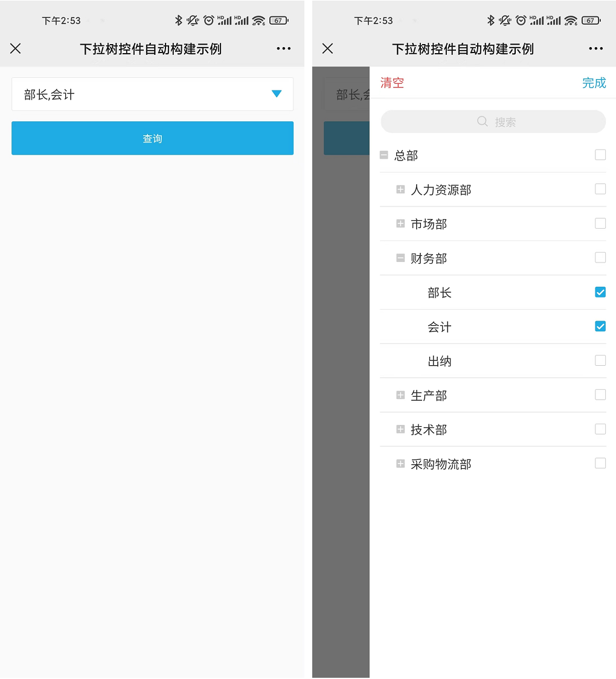Tap the Bluetooth icon in right status bar
This screenshot has width=616, height=679.
tap(491, 21)
